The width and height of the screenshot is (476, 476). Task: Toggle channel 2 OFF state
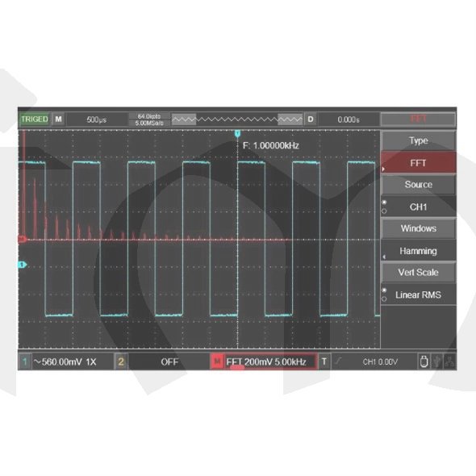[x=169, y=361]
